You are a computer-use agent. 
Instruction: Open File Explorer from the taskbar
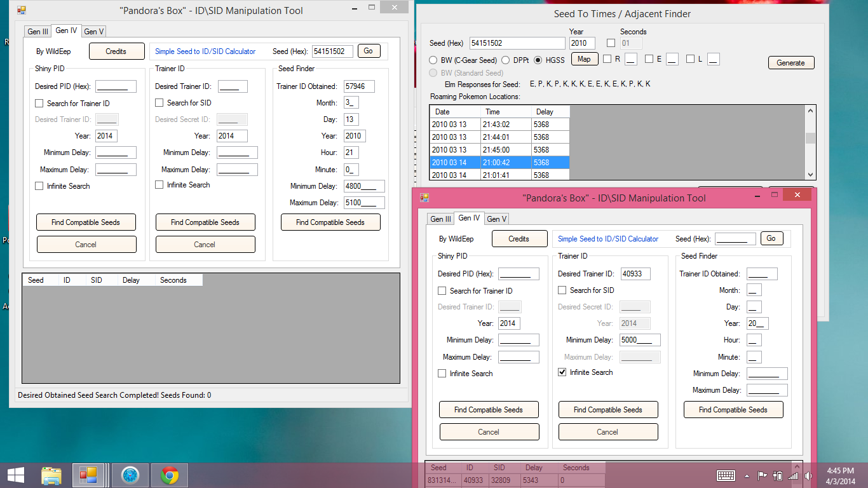coord(51,475)
